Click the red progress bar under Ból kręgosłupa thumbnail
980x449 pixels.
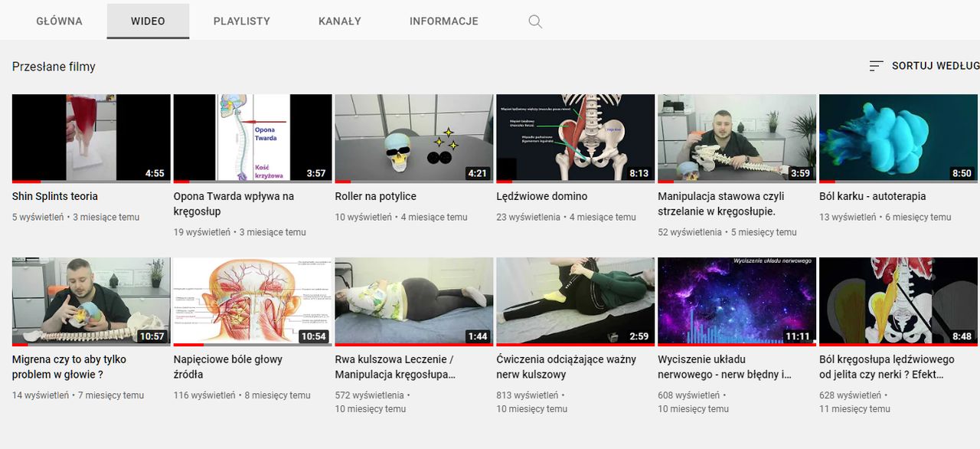tap(898, 344)
